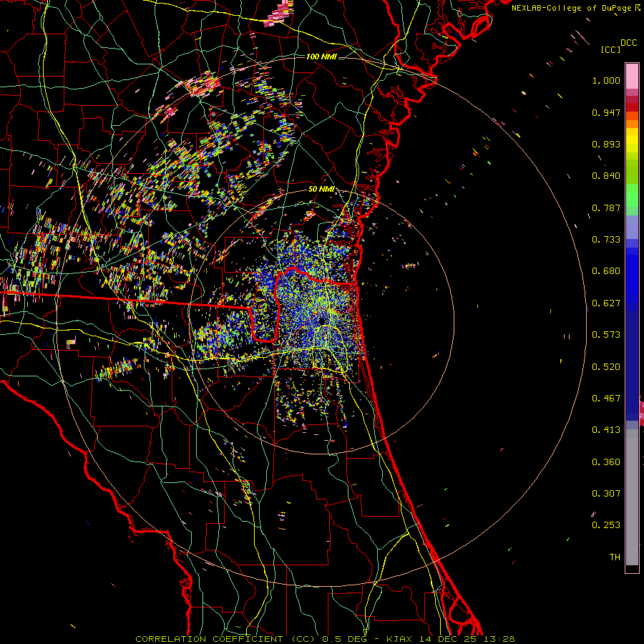This screenshot has width=644, height=644.
Task: Click the 0.360 legend value
Action: [606, 462]
